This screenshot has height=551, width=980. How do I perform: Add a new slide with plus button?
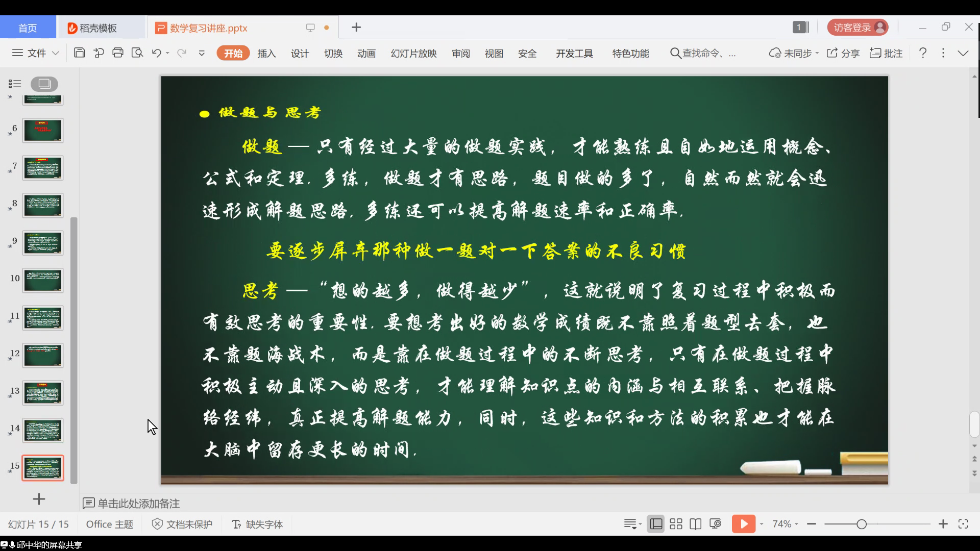(39, 499)
